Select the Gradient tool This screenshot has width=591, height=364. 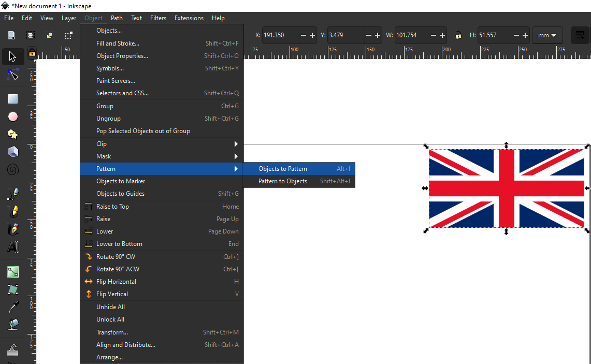coord(13,272)
